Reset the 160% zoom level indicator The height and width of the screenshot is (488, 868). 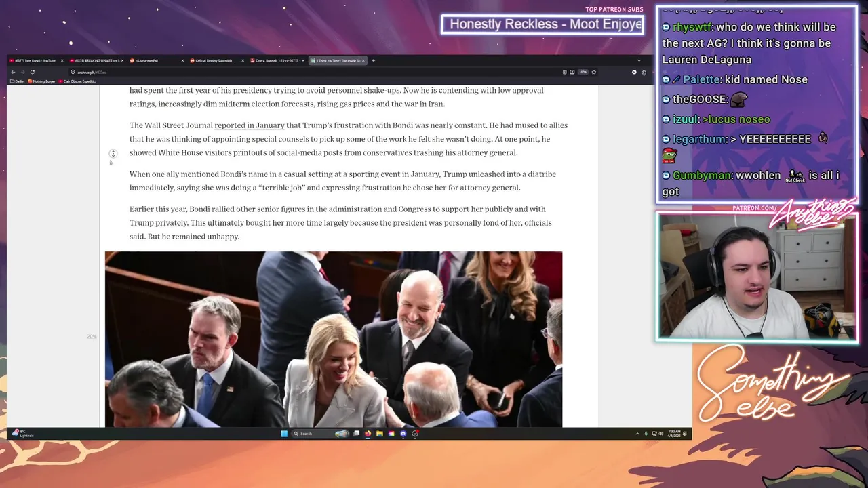583,72
